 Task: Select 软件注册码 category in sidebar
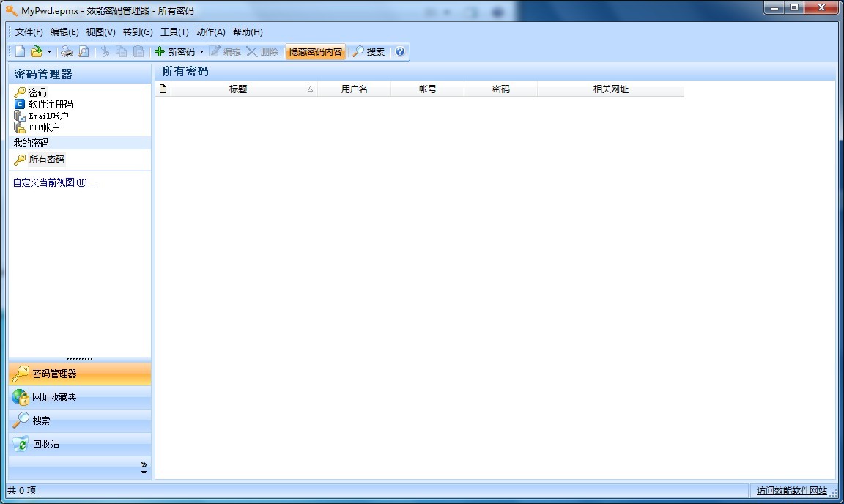point(51,104)
